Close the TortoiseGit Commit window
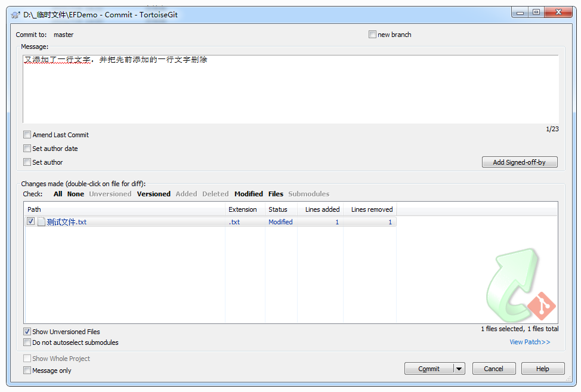Screen dimensions: 581x392 pyautogui.click(x=558, y=13)
